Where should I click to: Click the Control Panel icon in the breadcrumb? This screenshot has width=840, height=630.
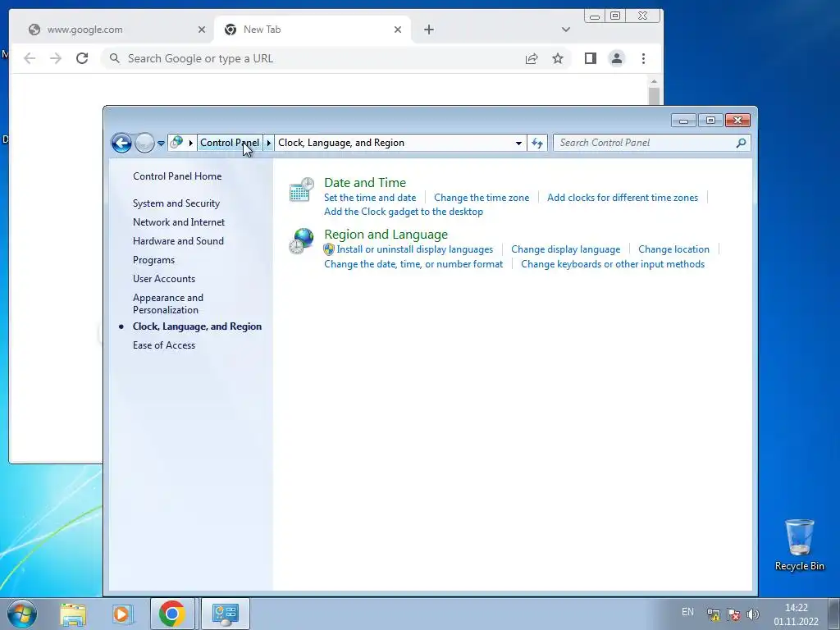point(176,143)
